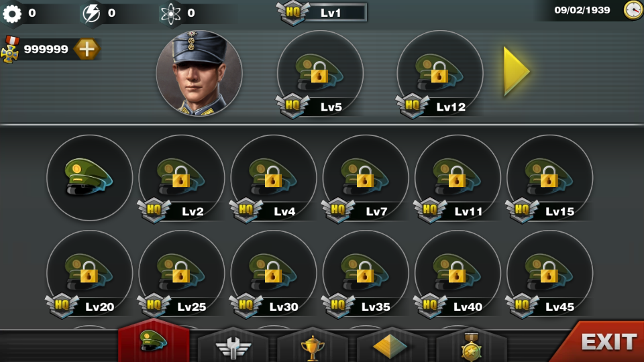
Task: Select the unlocked green general cap slot
Action: (x=89, y=178)
